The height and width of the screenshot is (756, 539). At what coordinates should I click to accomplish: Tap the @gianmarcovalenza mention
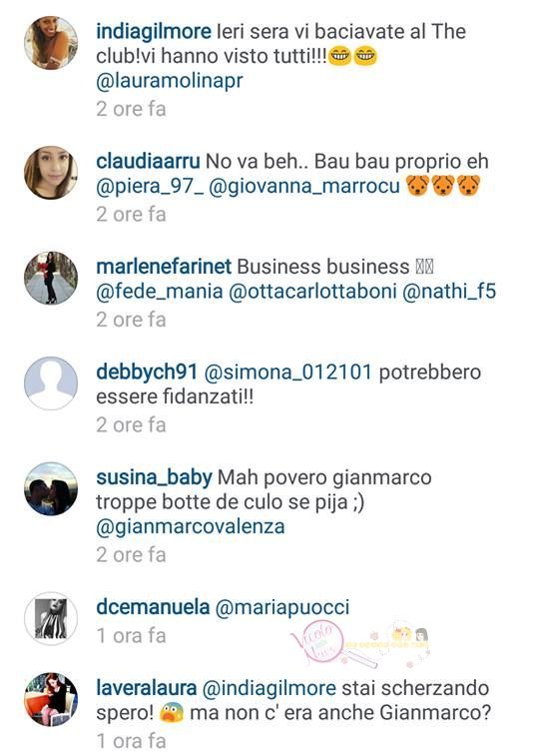point(191,526)
